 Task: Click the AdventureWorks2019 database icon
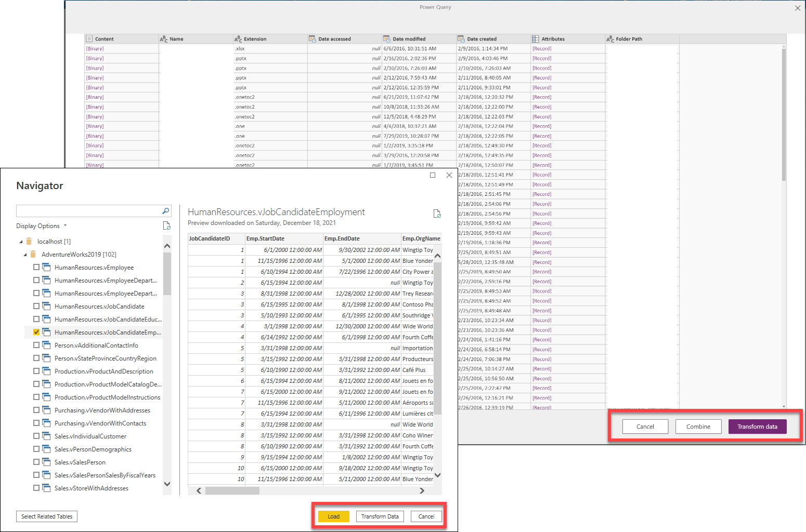(33, 255)
